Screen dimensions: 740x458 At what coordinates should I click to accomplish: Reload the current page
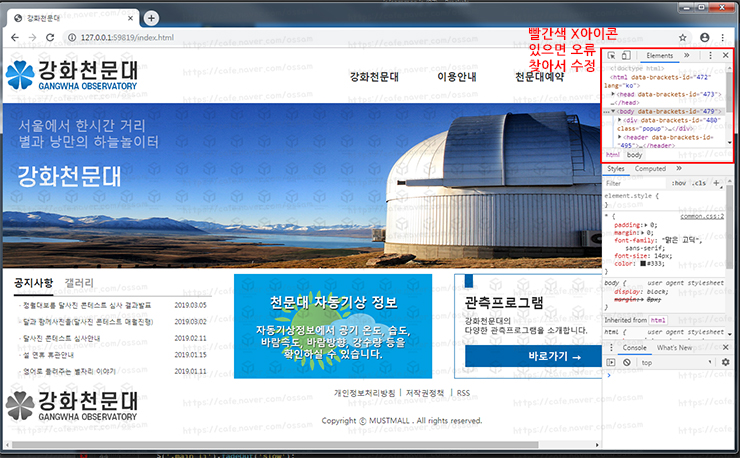(x=50, y=37)
